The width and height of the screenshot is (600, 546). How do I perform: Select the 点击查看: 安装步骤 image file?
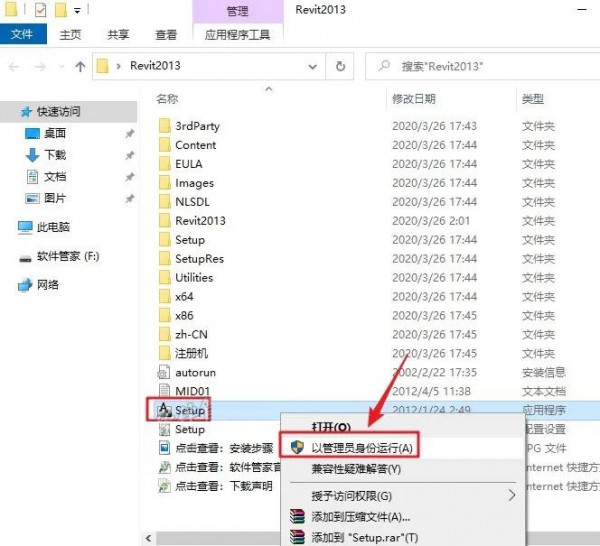pyautogui.click(x=224, y=448)
